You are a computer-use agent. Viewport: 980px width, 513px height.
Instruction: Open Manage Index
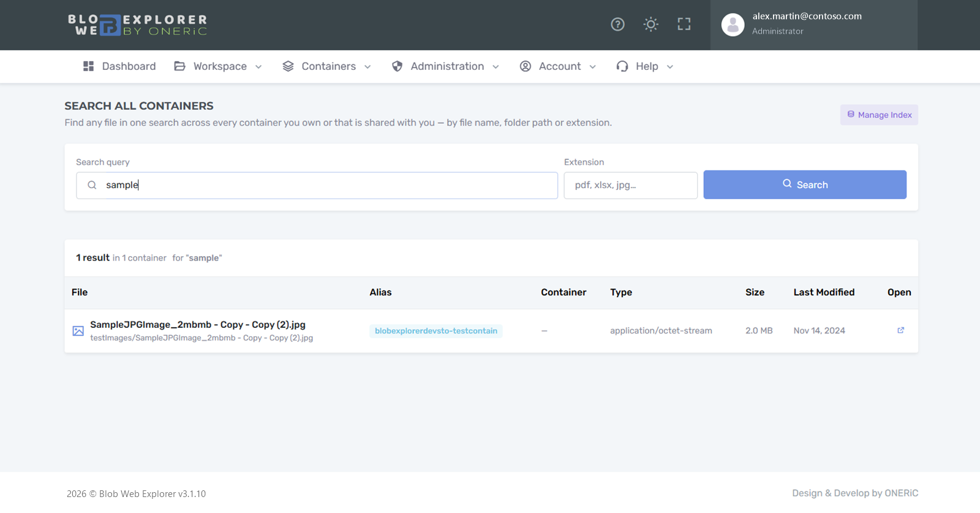(879, 115)
